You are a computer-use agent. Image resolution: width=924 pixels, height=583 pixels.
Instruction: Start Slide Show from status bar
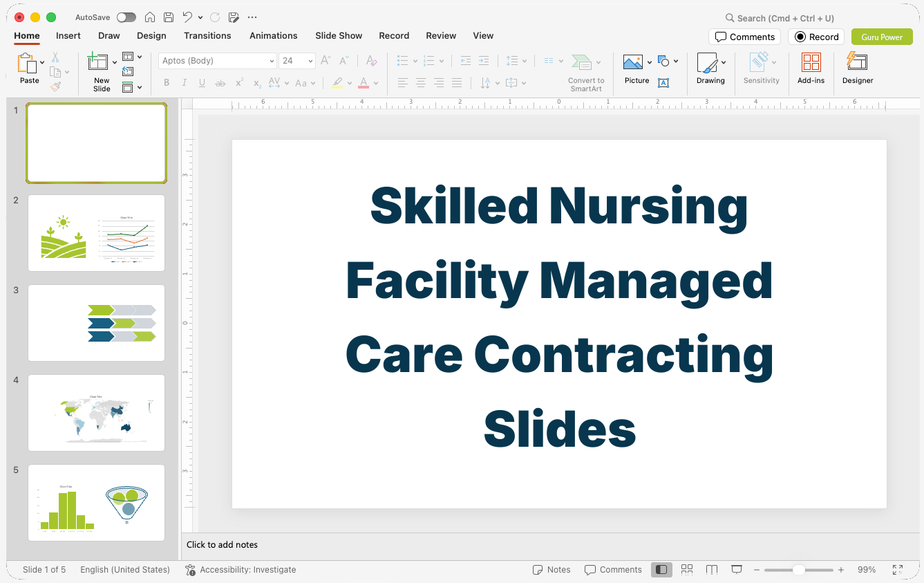(737, 570)
